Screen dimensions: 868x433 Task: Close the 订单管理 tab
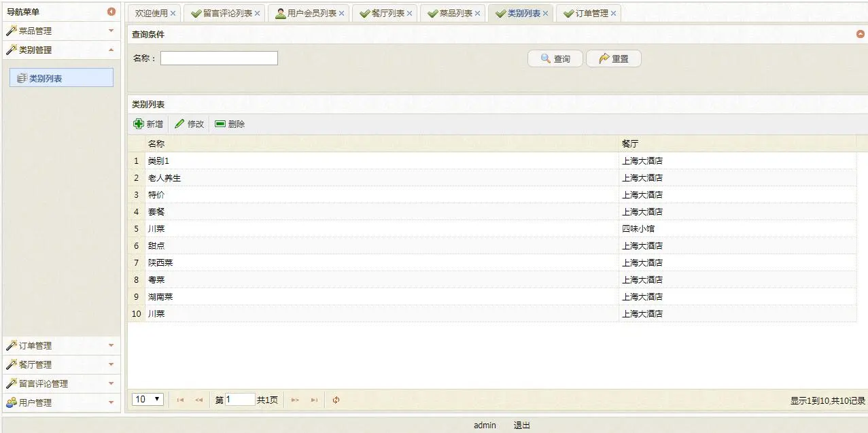(614, 14)
